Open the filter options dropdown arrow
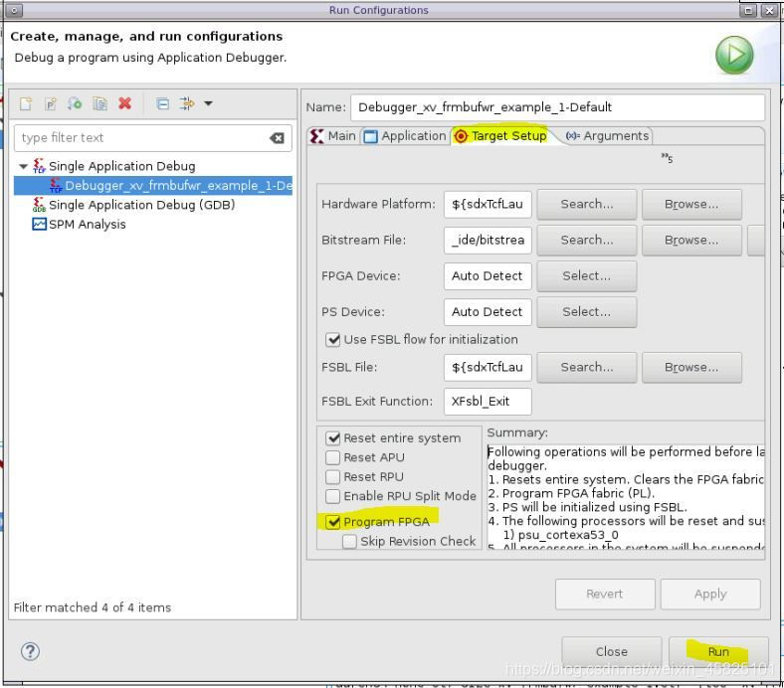The width and height of the screenshot is (784, 688). pyautogui.click(x=209, y=103)
